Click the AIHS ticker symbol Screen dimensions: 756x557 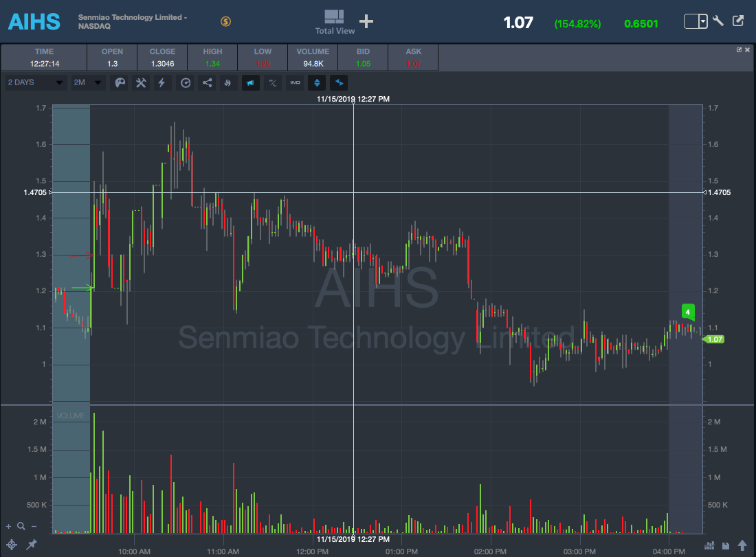[34, 22]
